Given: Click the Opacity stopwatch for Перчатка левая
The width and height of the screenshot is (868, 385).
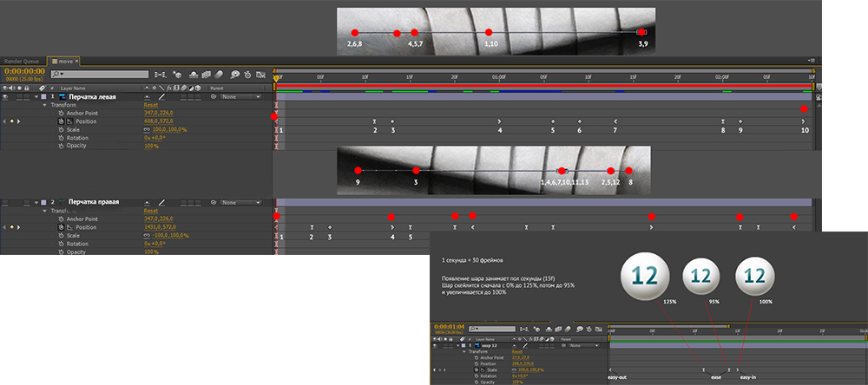Looking at the screenshot, I should pyautogui.click(x=61, y=146).
